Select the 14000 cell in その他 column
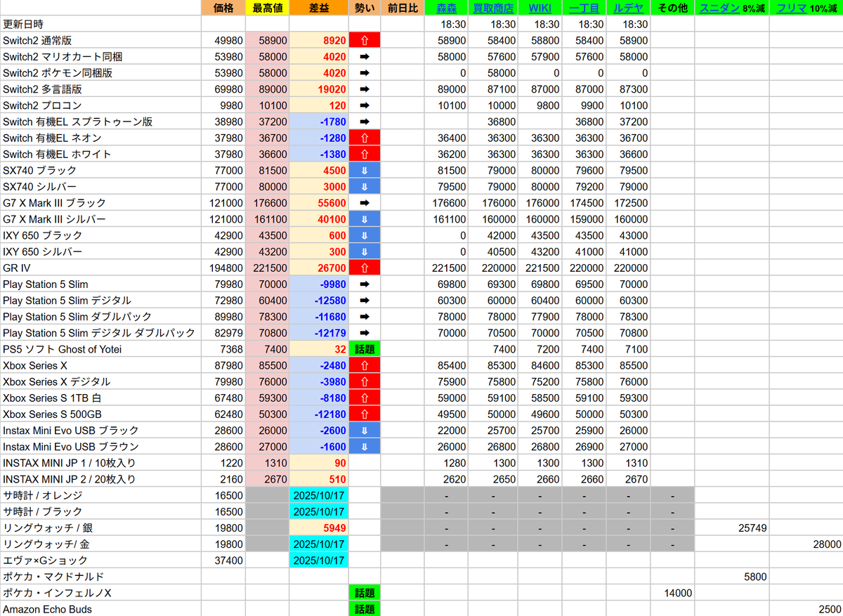The width and height of the screenshot is (843, 616). click(672, 593)
